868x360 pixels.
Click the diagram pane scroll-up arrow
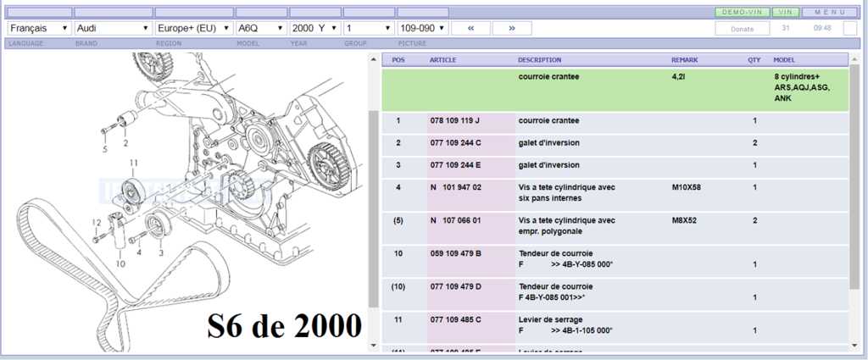[373, 60]
